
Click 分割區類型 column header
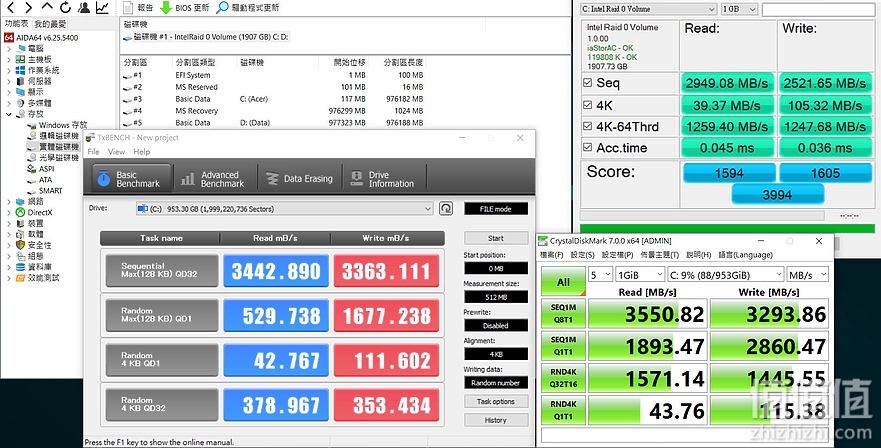coord(195,62)
